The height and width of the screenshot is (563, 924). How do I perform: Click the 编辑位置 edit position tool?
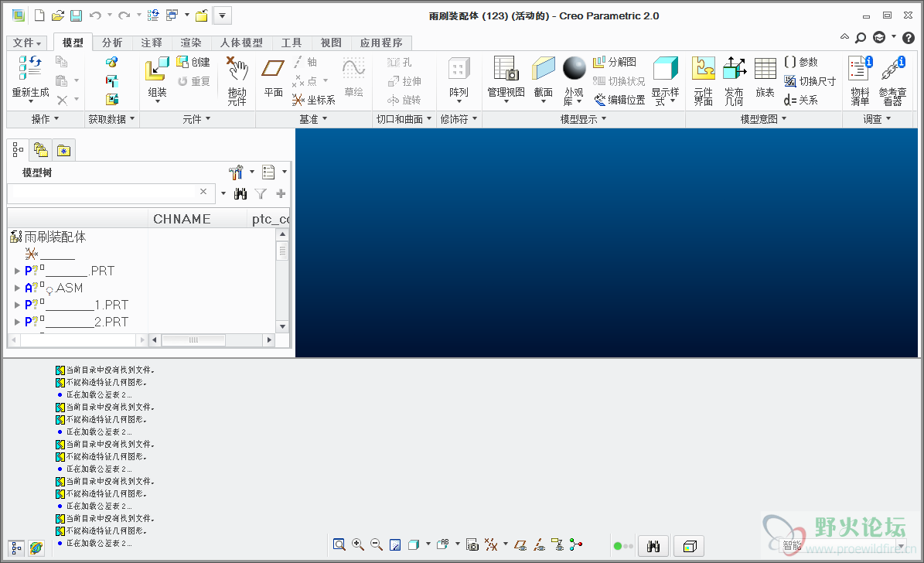pyautogui.click(x=619, y=101)
